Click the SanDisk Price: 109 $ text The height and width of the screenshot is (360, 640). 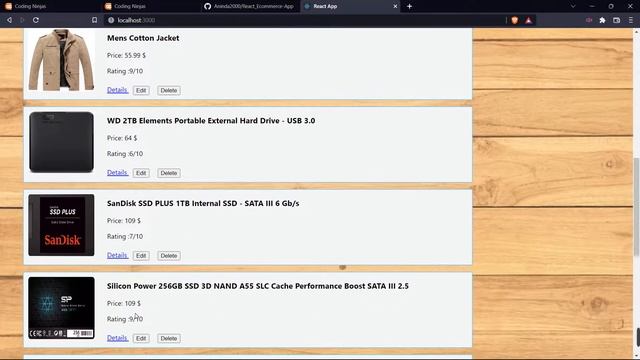124,220
